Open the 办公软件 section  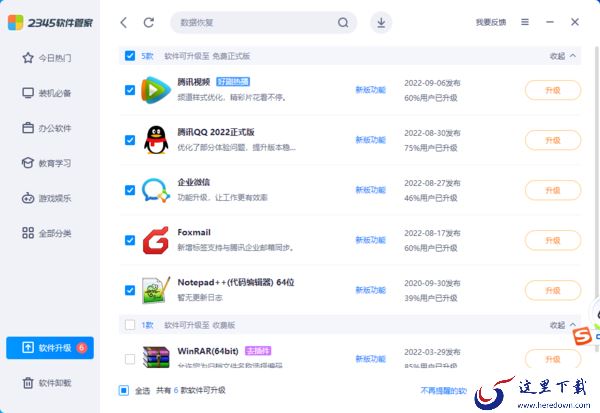click(47, 128)
